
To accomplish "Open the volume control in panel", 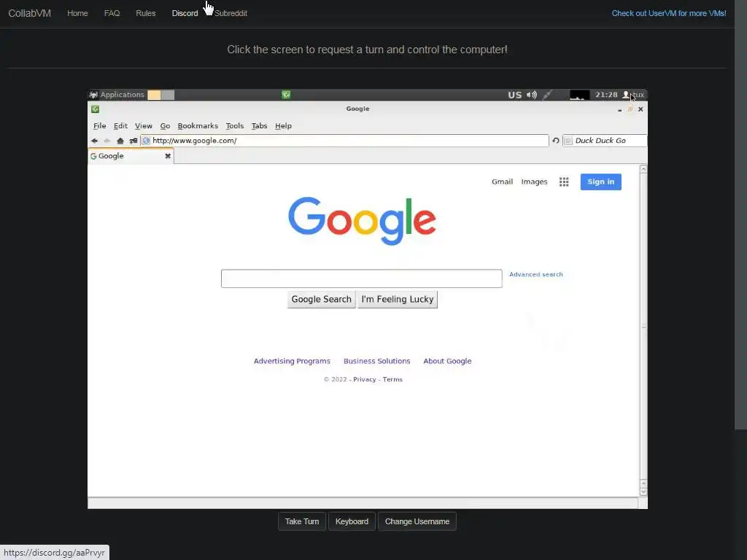I will pos(532,95).
